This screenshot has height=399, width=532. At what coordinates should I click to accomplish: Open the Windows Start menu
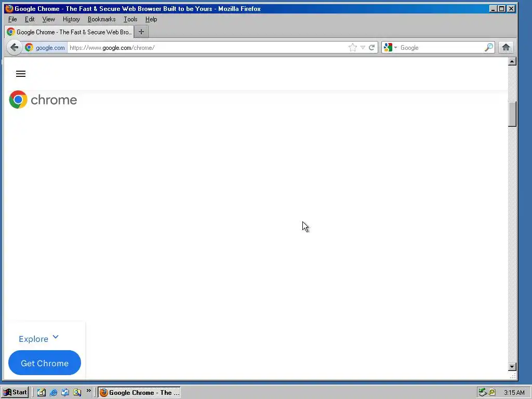(15, 393)
